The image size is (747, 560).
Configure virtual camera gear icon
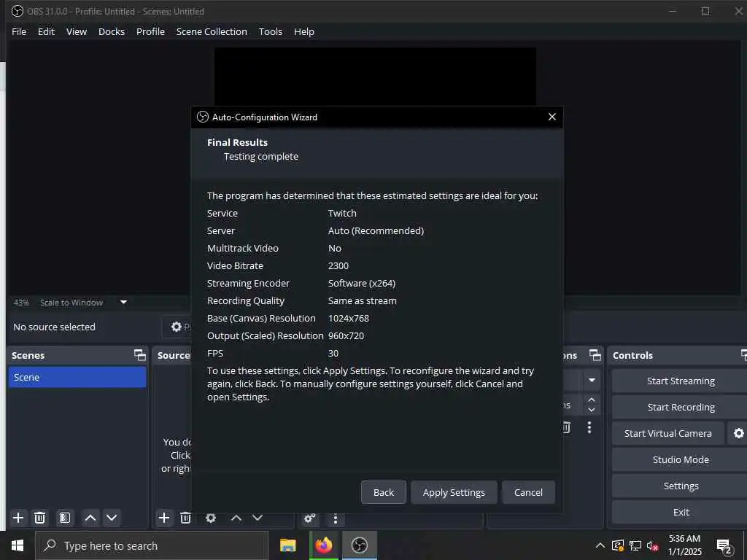pyautogui.click(x=738, y=433)
